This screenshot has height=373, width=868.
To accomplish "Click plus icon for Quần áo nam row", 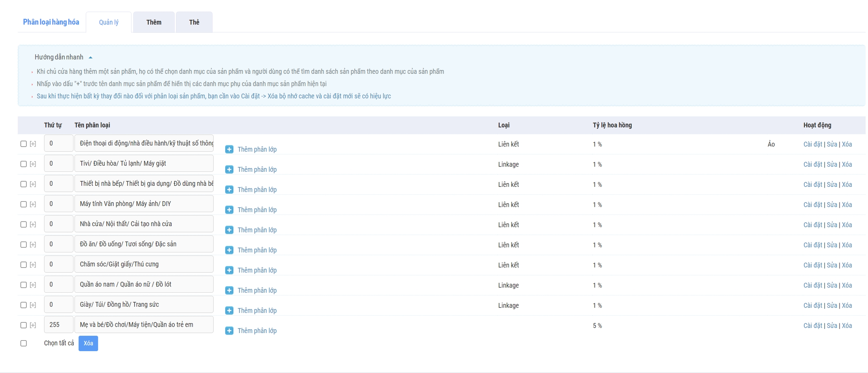I will [x=229, y=290].
